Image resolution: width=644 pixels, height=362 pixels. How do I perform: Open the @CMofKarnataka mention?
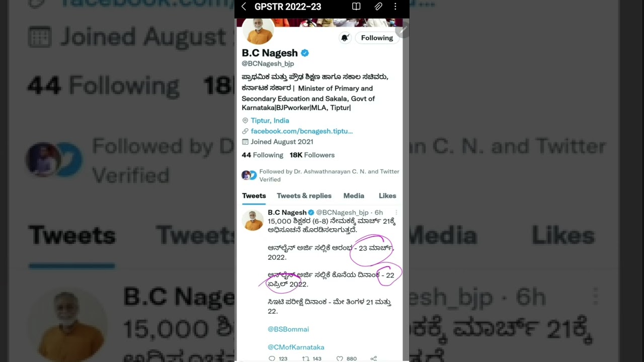[x=296, y=347]
